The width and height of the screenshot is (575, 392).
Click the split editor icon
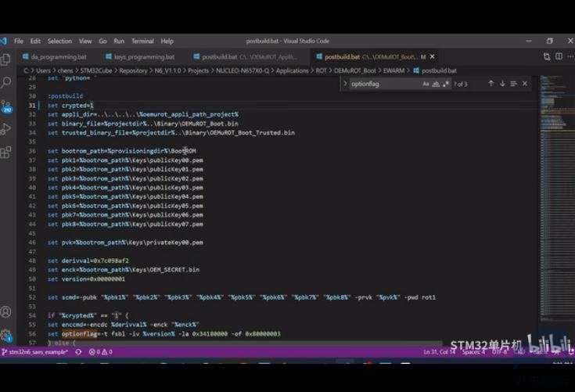(x=559, y=56)
